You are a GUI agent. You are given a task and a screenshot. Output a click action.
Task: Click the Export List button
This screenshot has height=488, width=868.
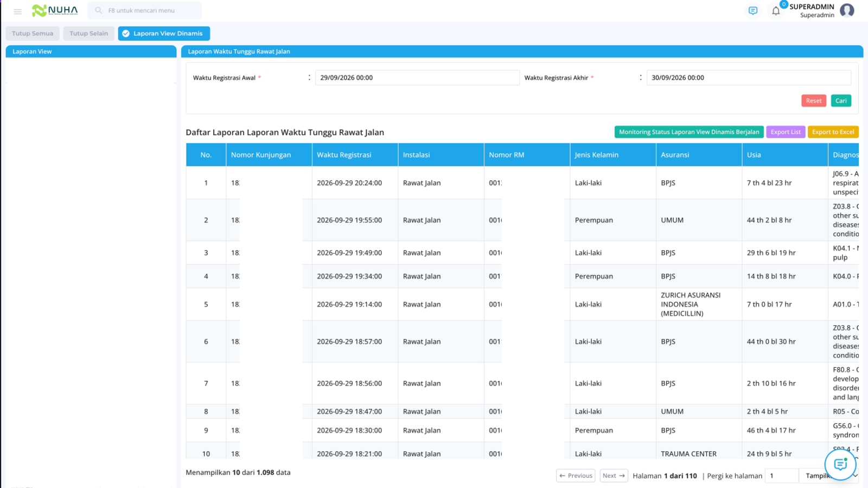786,132
